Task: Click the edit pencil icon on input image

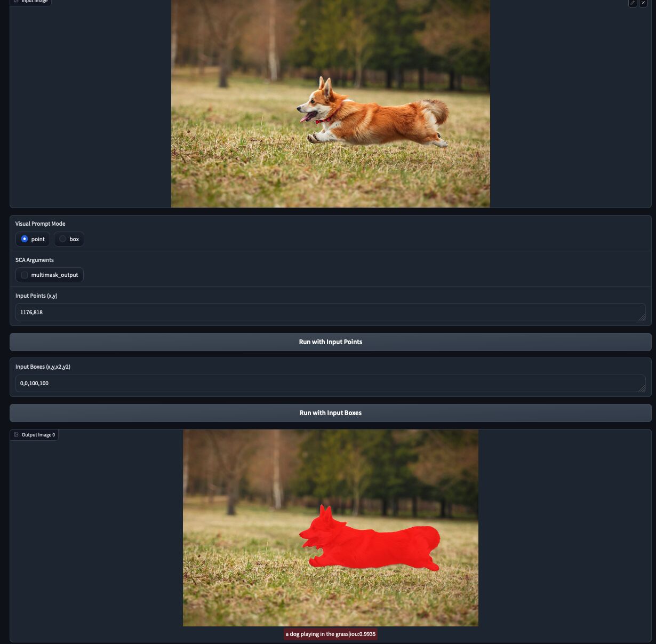Action: tap(633, 3)
